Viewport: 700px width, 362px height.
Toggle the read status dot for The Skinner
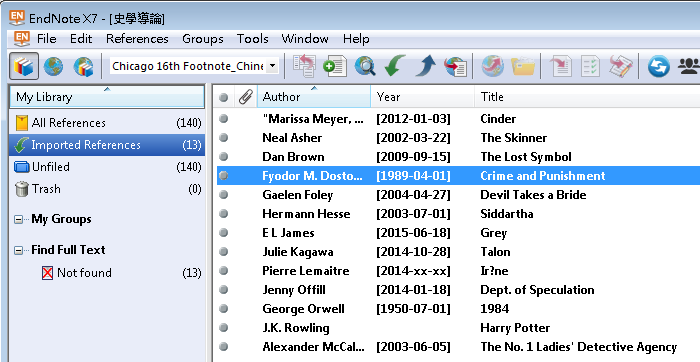(x=224, y=138)
